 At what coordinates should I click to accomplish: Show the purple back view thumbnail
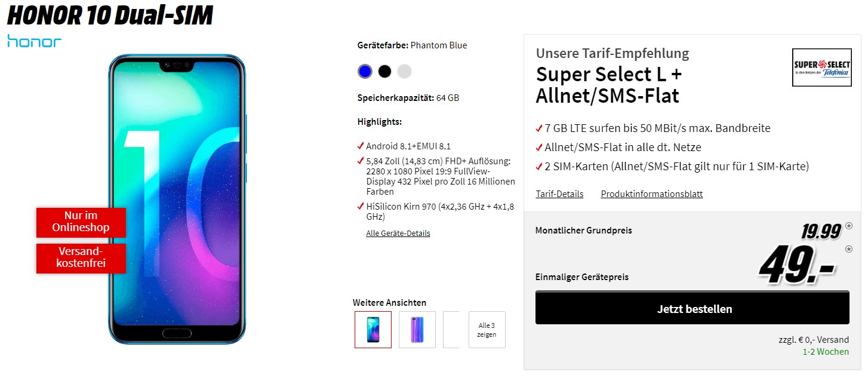pyautogui.click(x=417, y=330)
